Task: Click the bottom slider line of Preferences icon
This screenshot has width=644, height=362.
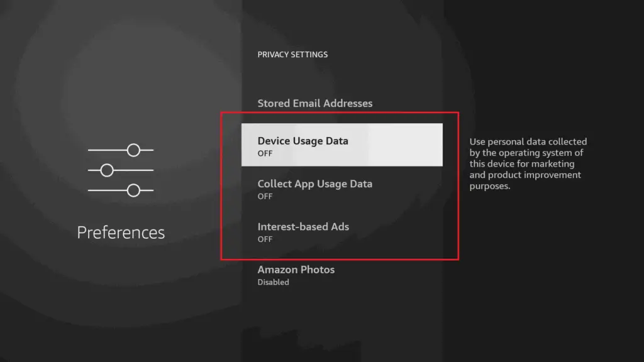Action: (x=104, y=190)
